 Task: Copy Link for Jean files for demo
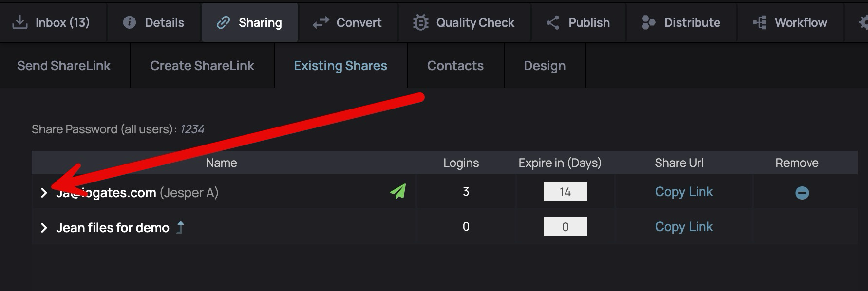(x=683, y=227)
